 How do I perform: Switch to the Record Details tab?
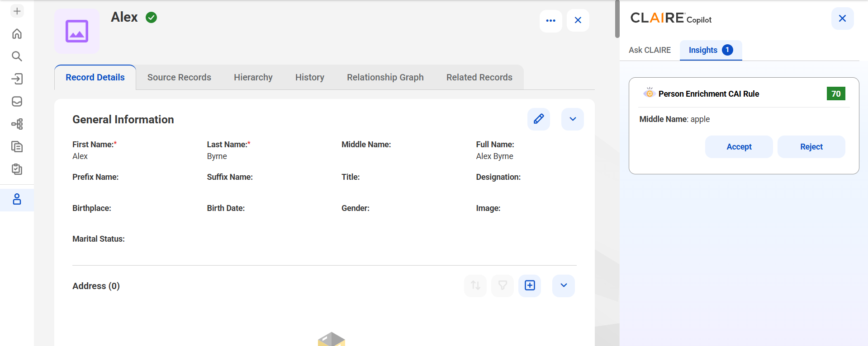(x=95, y=77)
